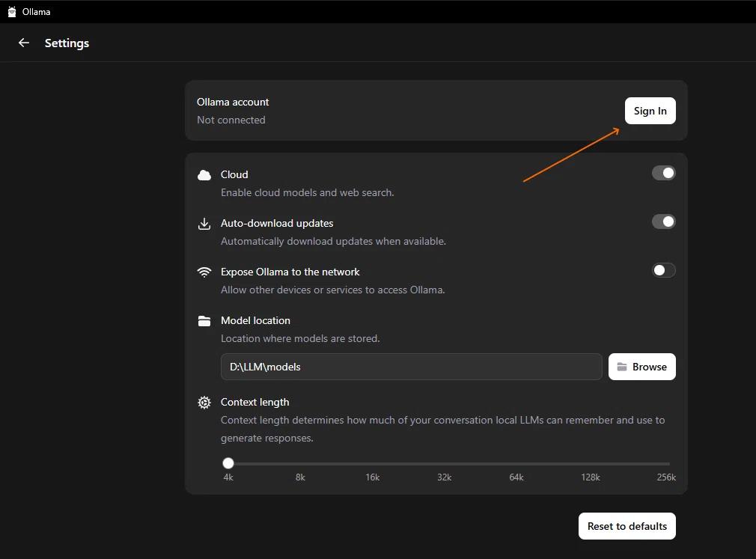
Task: Click the context length slider handle
Action: 228,463
